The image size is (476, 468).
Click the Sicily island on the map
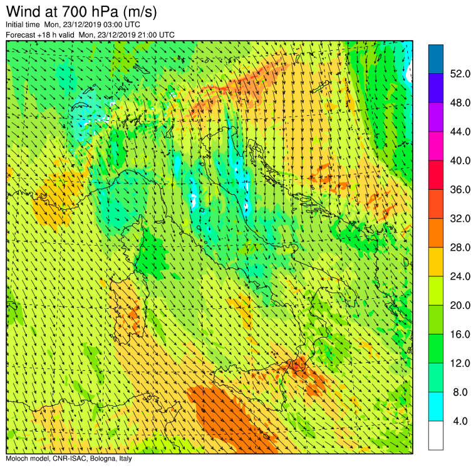pyautogui.click(x=258, y=386)
